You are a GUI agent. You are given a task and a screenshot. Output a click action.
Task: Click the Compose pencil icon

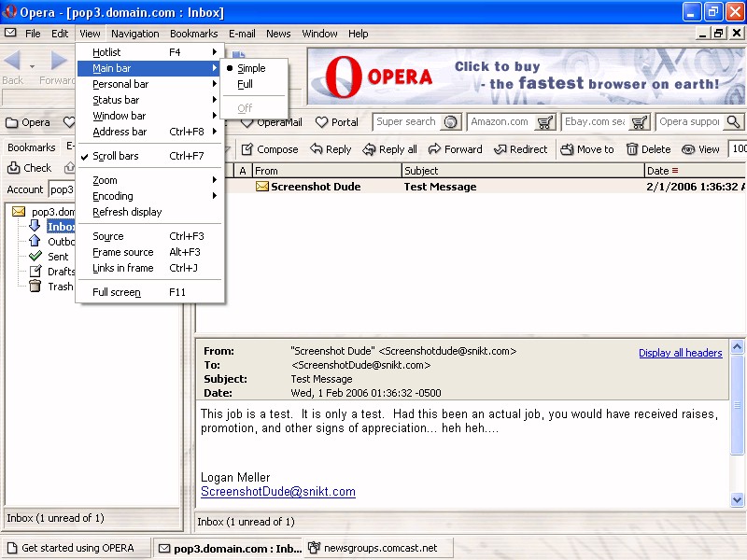(247, 149)
